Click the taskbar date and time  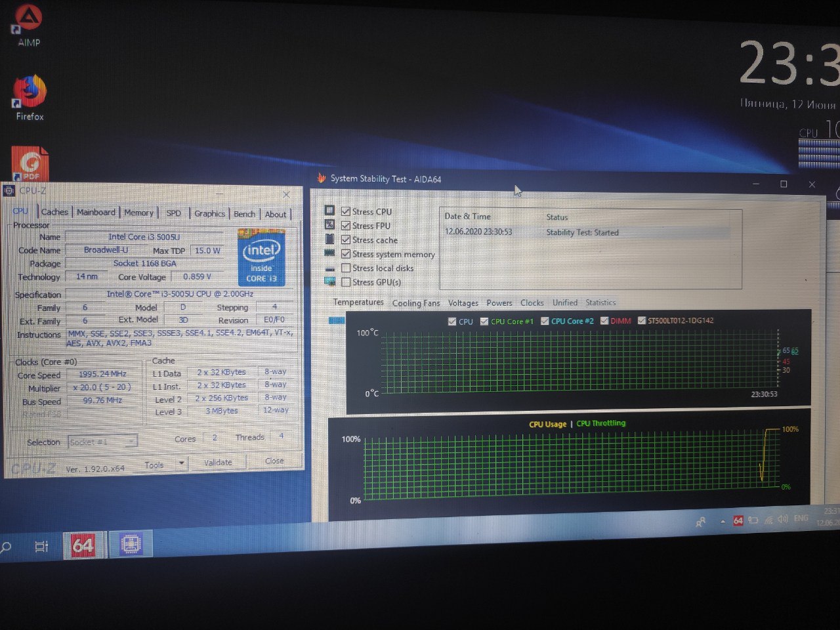[x=828, y=516]
